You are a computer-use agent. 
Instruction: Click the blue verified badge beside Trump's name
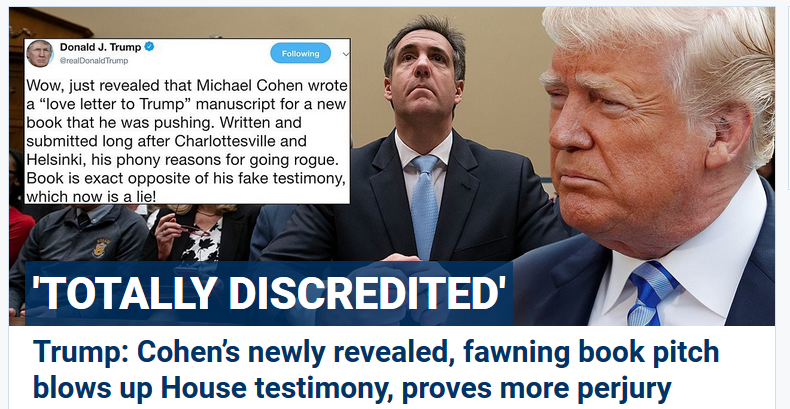coord(149,47)
